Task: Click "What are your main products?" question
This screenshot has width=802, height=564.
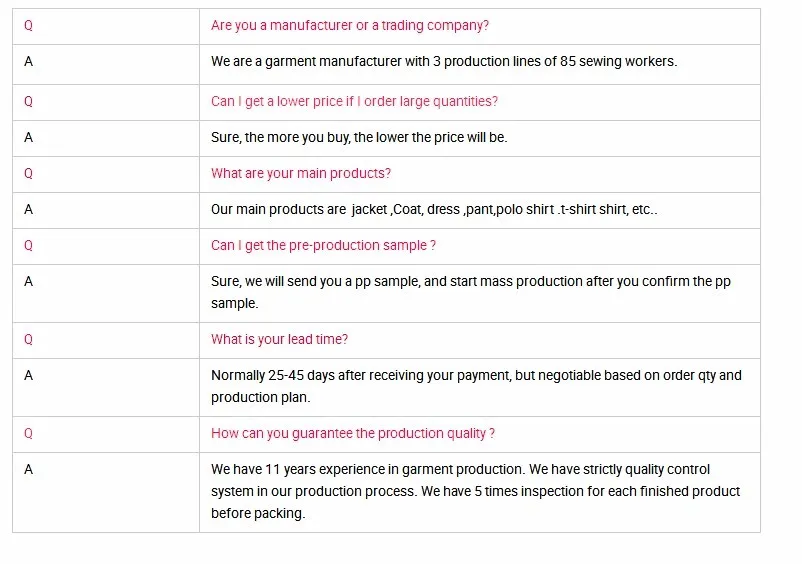Action: point(301,173)
